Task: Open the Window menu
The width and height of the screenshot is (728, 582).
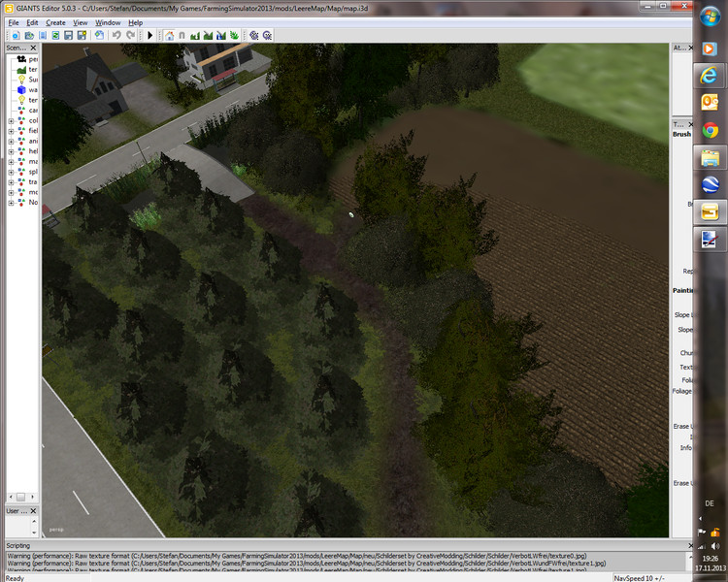Action: click(108, 22)
